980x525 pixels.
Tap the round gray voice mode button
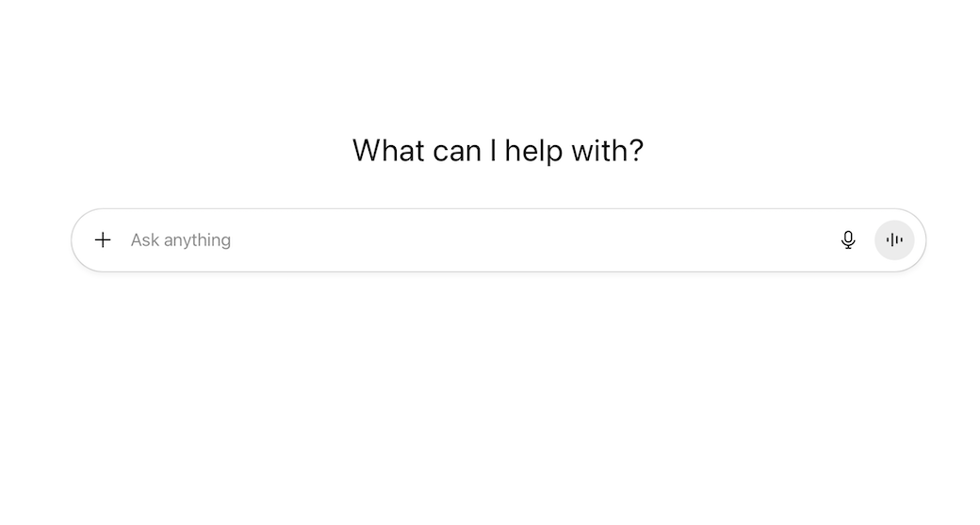[894, 240]
